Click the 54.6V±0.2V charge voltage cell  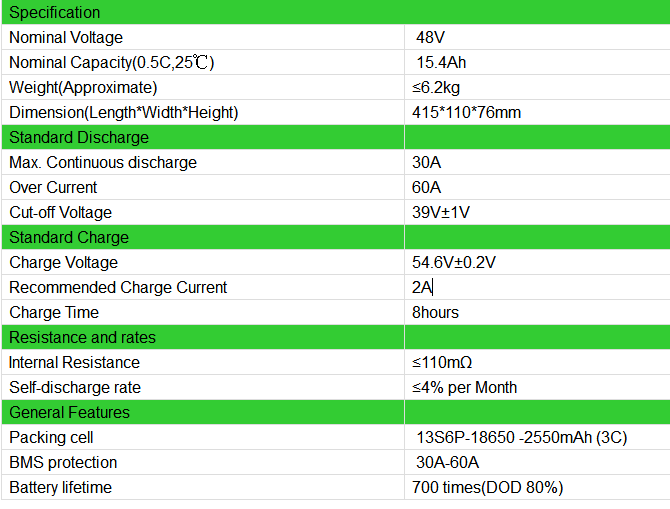[454, 263]
